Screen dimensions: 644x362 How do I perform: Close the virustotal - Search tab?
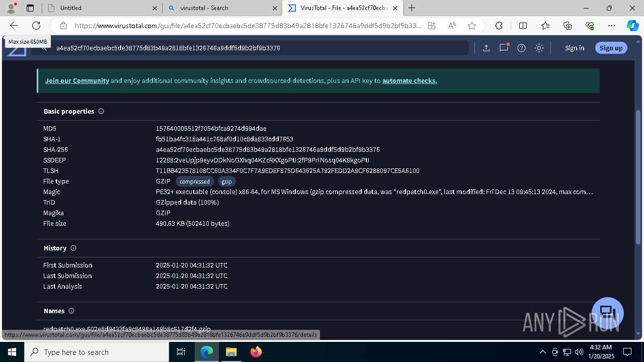click(x=275, y=8)
